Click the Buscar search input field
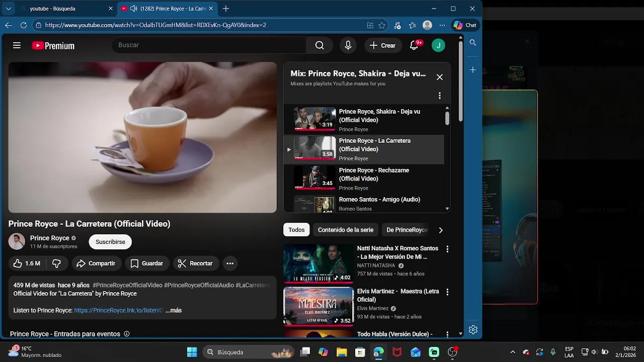 [x=209, y=45]
